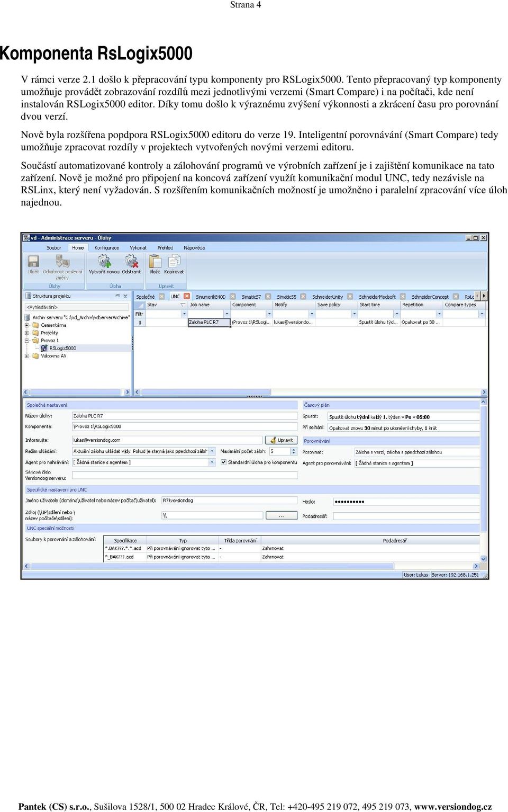
Task: Close the SimaticS7 tab via its X
Action: pyautogui.click(x=268, y=297)
